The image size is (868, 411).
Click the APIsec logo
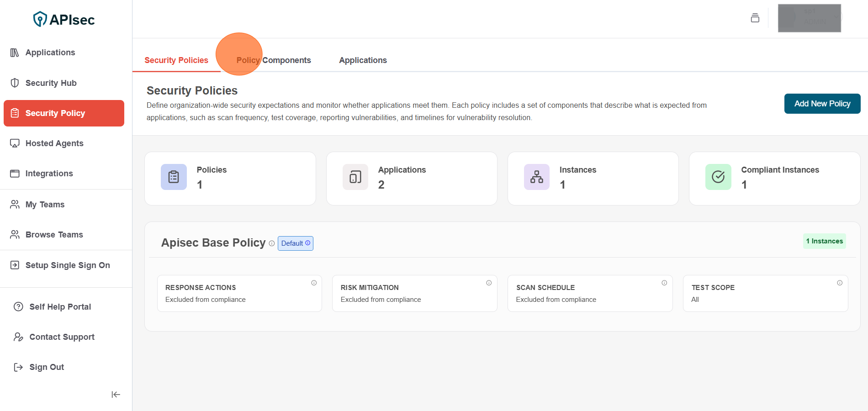tap(64, 20)
